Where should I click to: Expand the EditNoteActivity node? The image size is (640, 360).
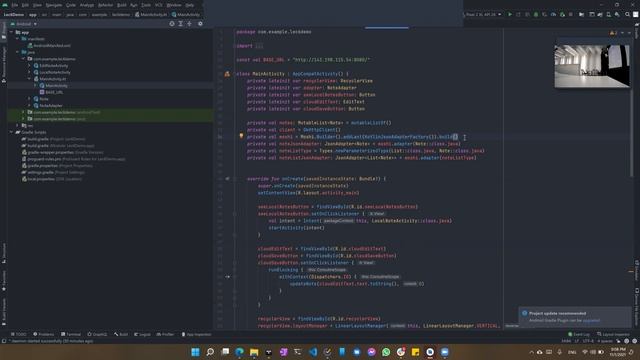click(x=29, y=66)
